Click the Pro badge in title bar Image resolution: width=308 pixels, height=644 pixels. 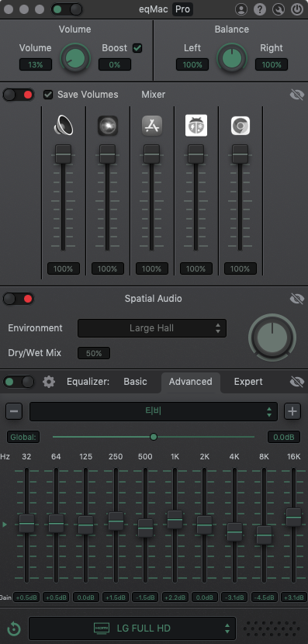(x=183, y=9)
